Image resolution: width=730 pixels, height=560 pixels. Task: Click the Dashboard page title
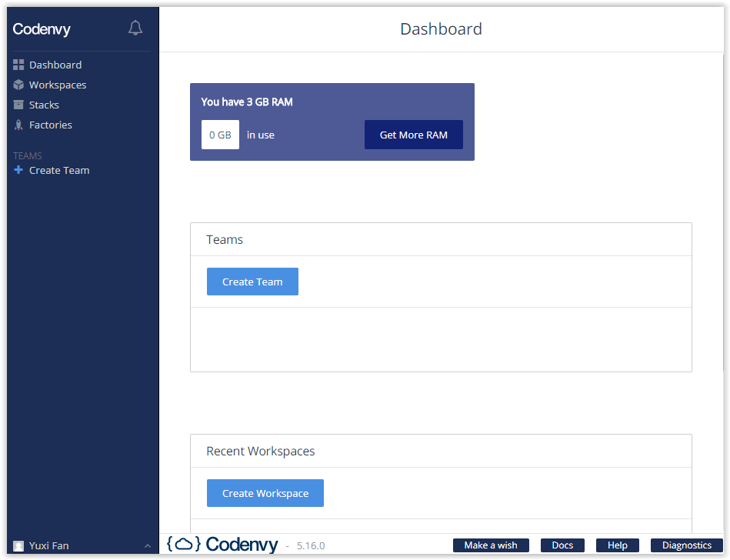(x=441, y=29)
